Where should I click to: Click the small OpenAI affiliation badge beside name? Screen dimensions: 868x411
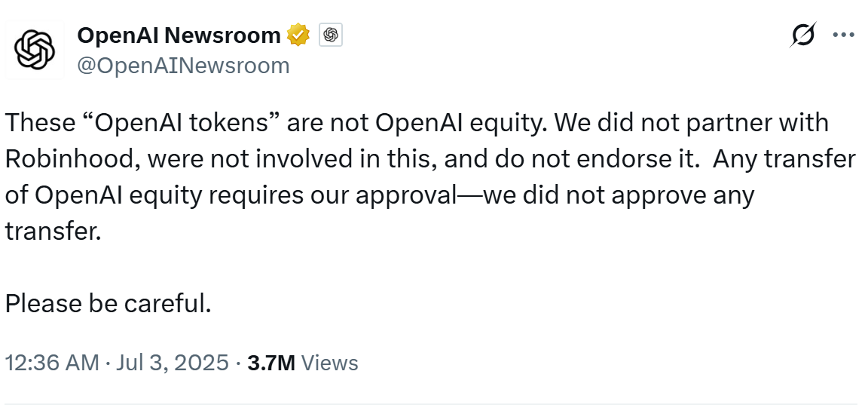[x=331, y=35]
